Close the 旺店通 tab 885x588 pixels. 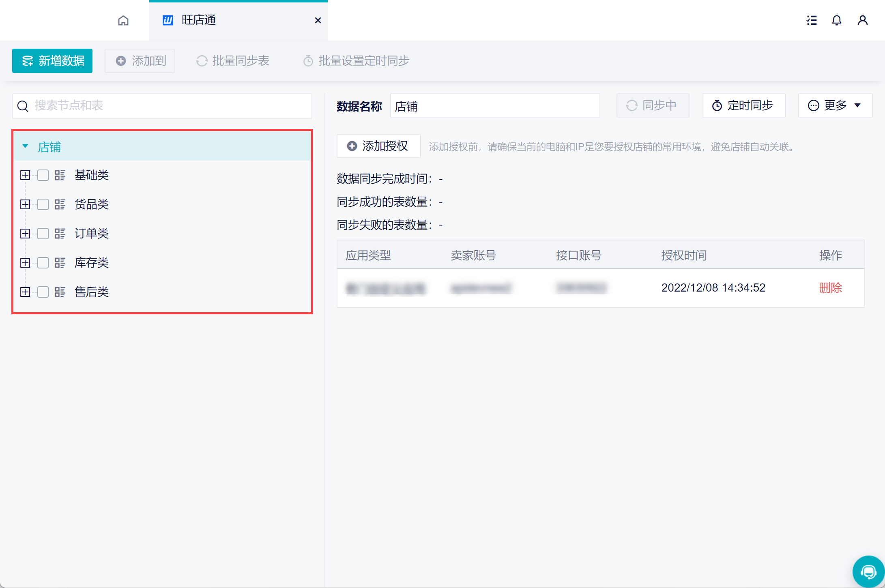[x=318, y=20]
